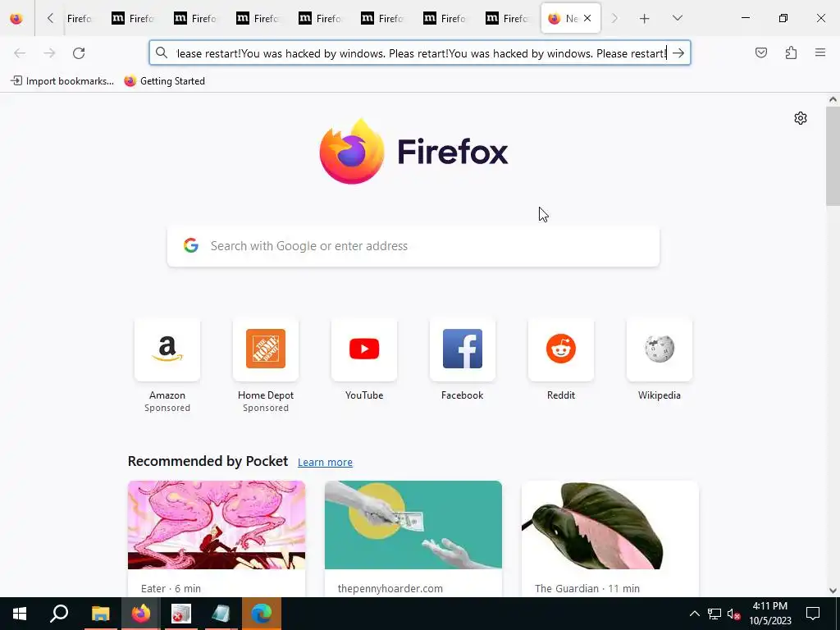Image resolution: width=840 pixels, height=630 pixels.
Task: Open the notification center icon
Action: tap(813, 614)
